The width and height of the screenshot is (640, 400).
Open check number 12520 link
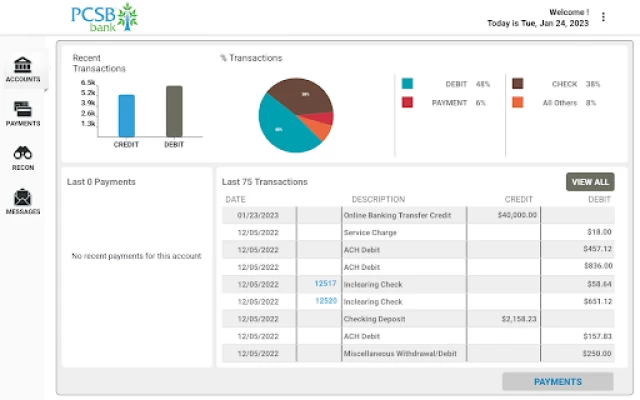click(x=325, y=301)
